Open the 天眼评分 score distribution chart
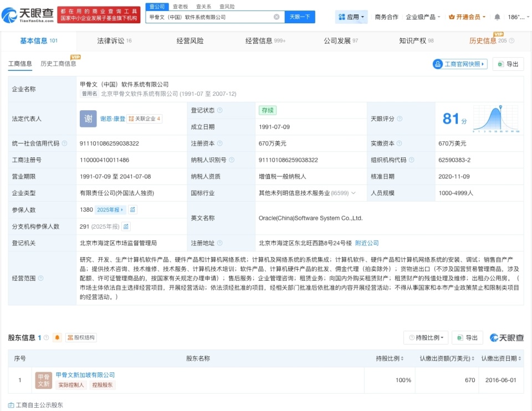 click(x=496, y=119)
